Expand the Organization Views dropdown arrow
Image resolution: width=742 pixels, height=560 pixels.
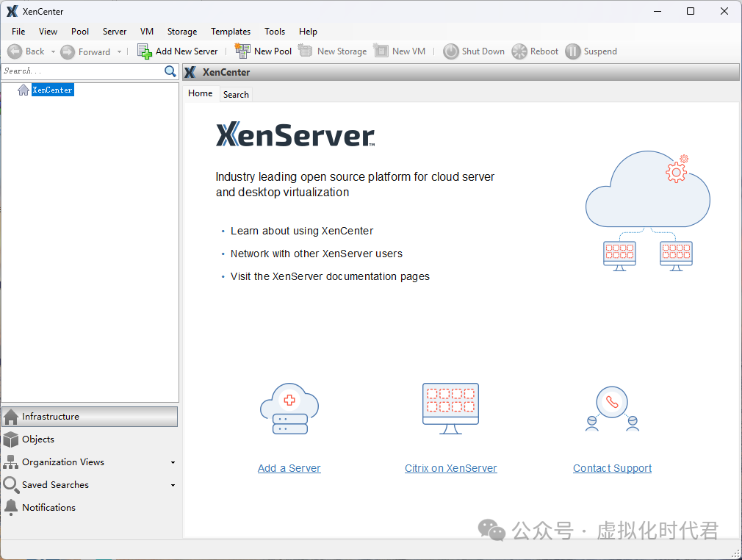point(173,462)
